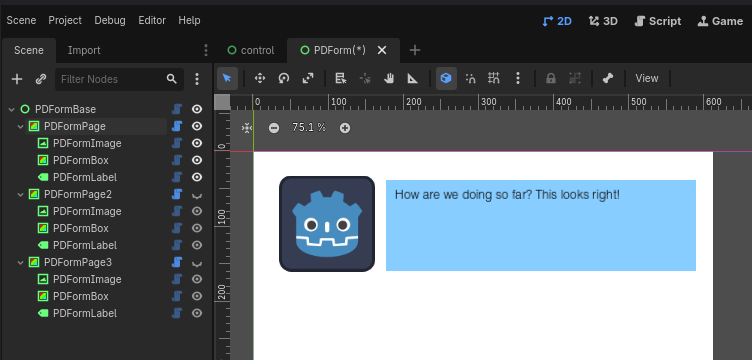This screenshot has height=360, width=752.
Task: Collapse the PDFormBase root node
Action: click(x=12, y=110)
